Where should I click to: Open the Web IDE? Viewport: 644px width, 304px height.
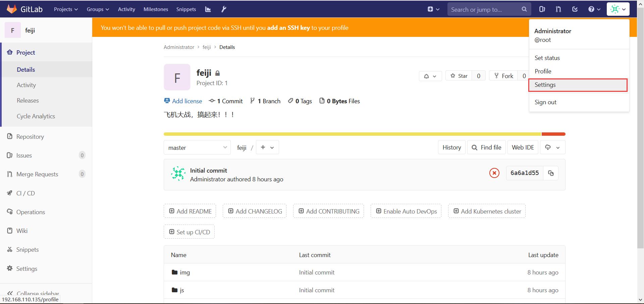[x=523, y=147]
